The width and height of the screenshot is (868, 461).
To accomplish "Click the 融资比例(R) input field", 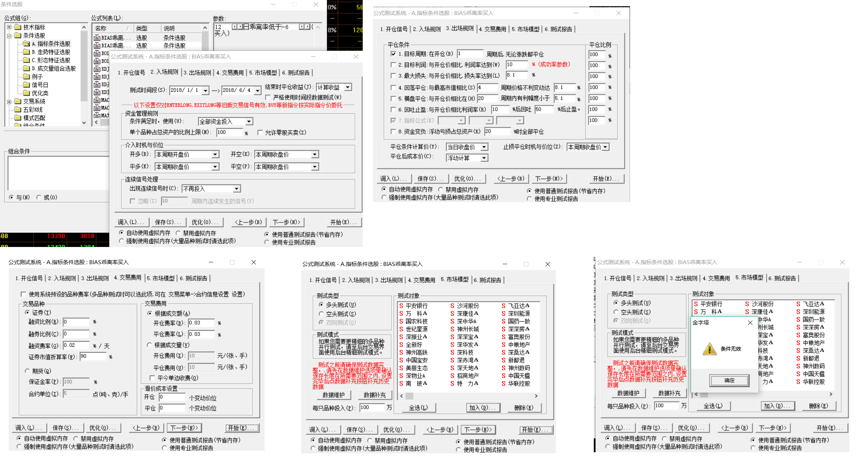I will point(76,322).
